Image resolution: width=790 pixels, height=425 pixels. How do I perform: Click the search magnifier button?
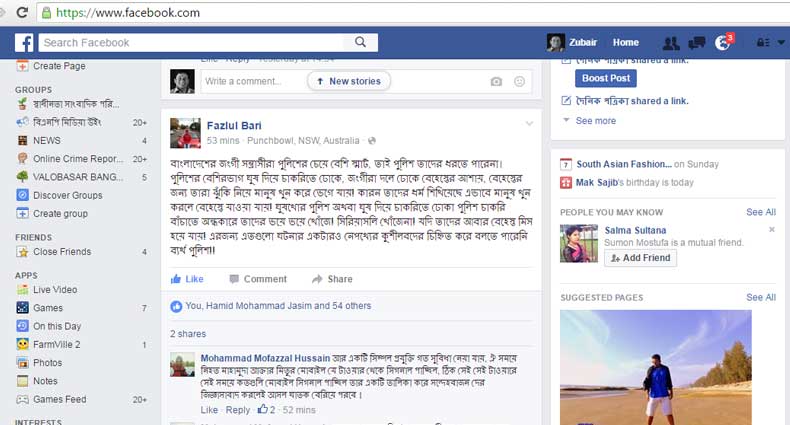360,42
